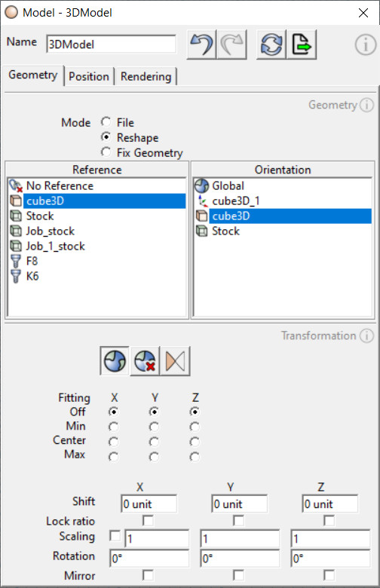Tick the Mirror Z checkbox

coord(329,575)
